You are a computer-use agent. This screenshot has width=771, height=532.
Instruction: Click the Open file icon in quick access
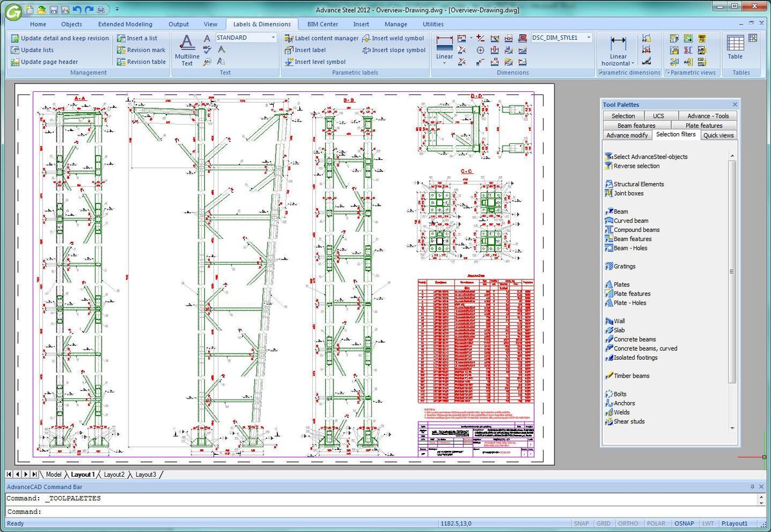[41, 10]
